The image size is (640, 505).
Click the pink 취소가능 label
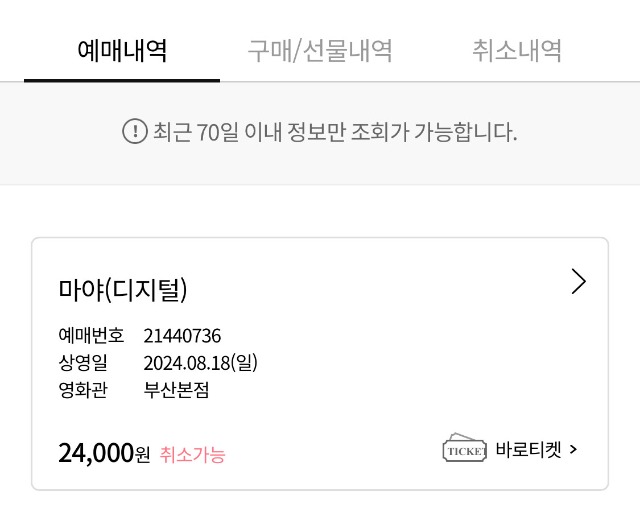(x=192, y=454)
